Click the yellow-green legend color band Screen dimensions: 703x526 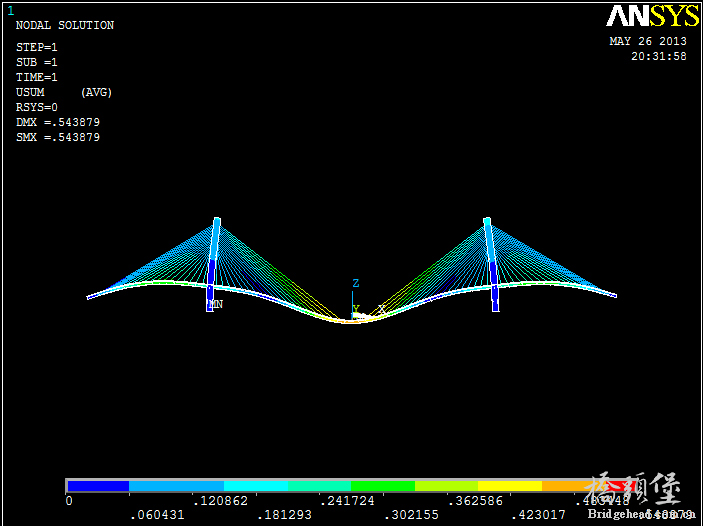[x=447, y=486]
